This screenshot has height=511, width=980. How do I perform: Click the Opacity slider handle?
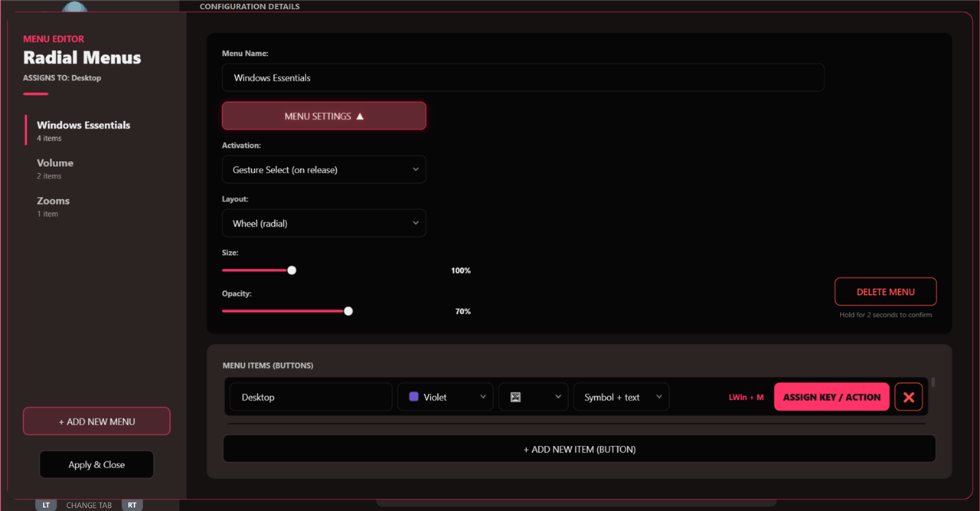point(348,311)
